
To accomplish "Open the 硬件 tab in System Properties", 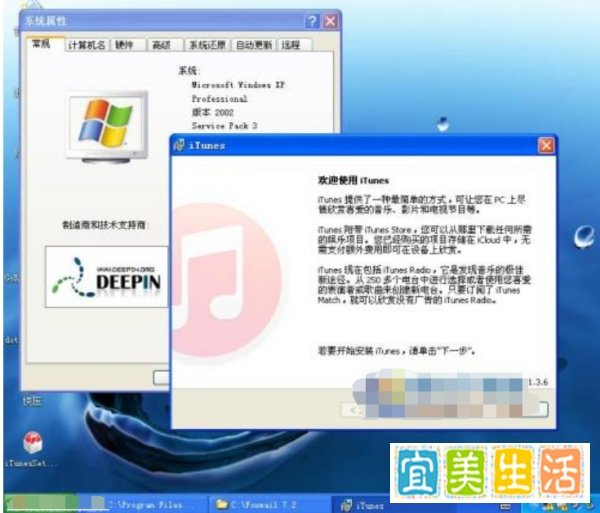I will [127, 45].
